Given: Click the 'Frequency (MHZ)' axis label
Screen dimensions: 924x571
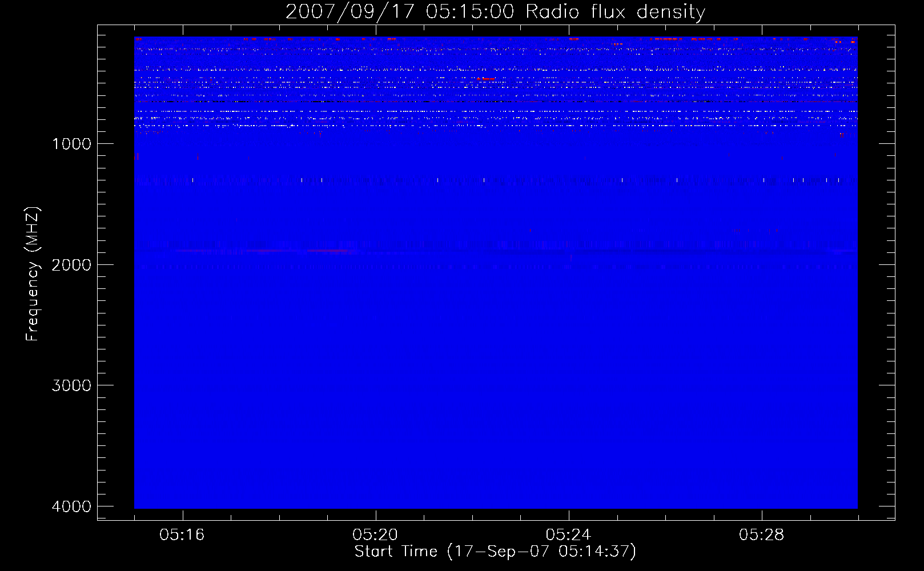Looking at the screenshot, I should [33, 274].
